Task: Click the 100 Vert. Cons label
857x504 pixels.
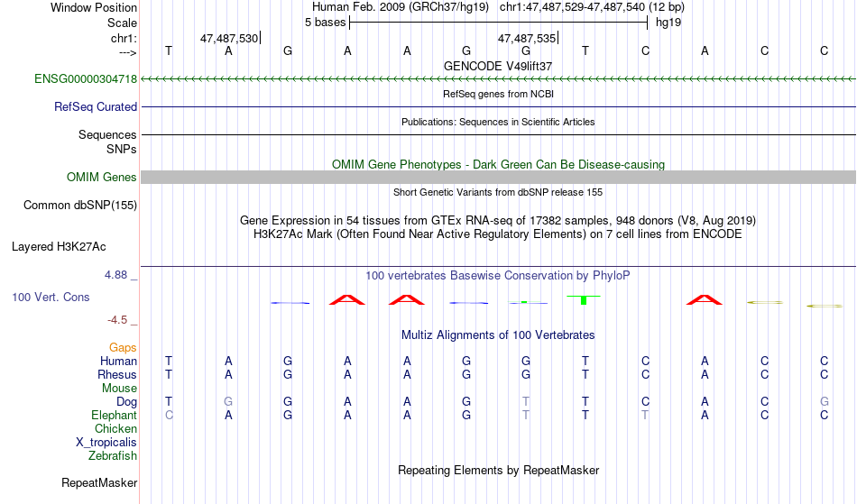Action: [51, 297]
